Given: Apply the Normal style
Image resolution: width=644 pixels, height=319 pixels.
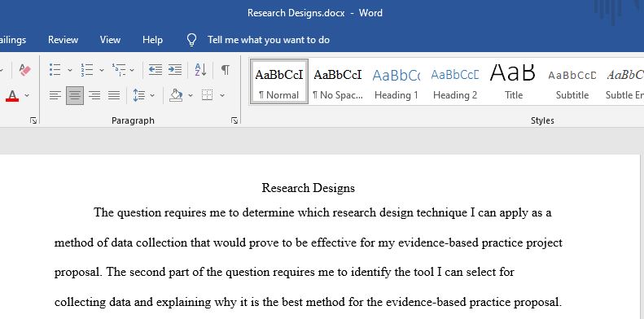Looking at the screenshot, I should pyautogui.click(x=279, y=81).
